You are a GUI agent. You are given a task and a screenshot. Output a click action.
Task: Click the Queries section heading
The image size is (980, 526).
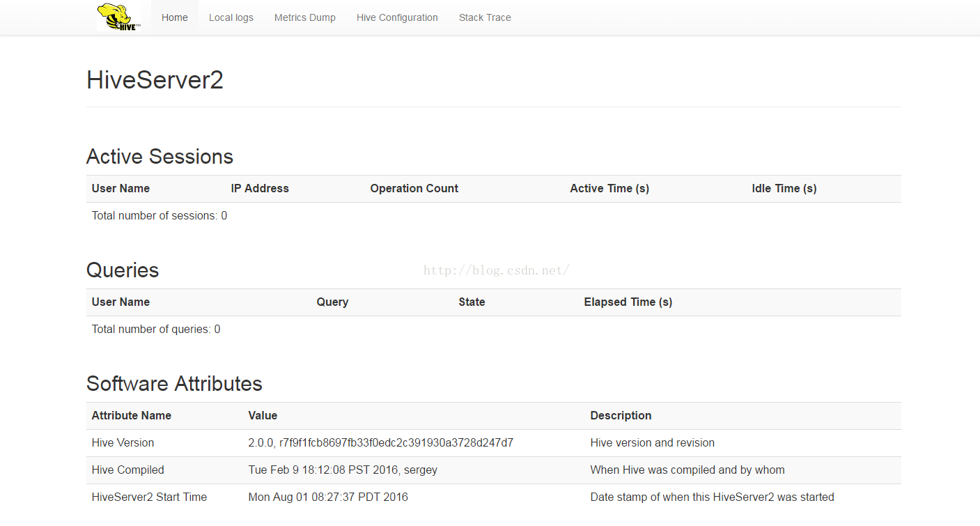click(123, 270)
